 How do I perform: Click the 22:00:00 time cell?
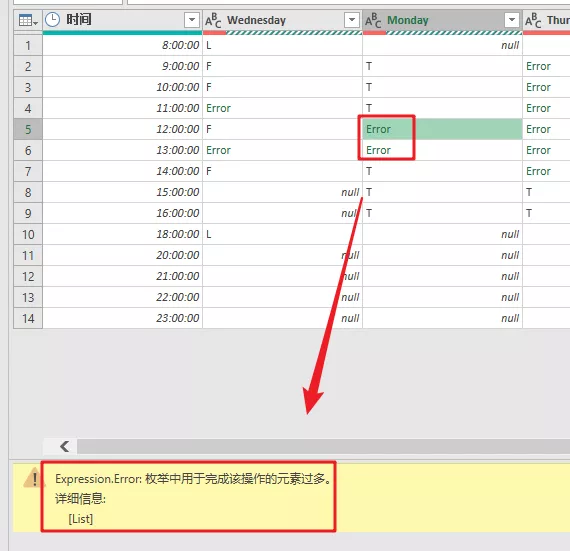[123, 297]
